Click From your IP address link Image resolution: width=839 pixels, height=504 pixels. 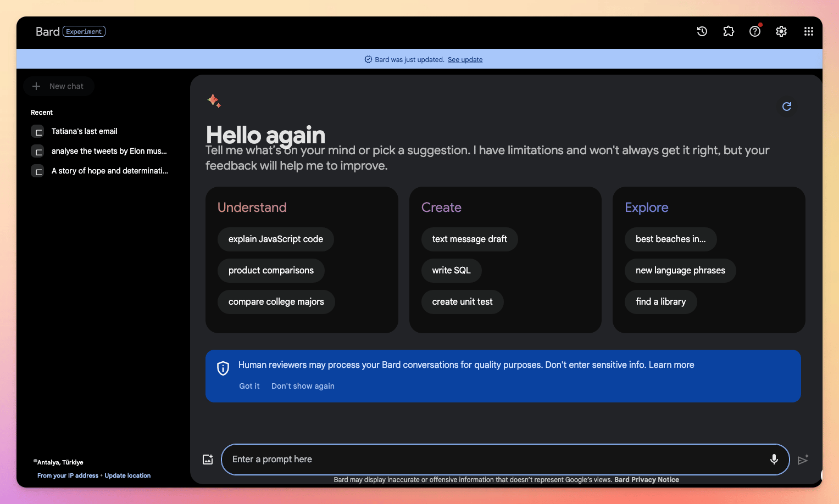tap(68, 475)
